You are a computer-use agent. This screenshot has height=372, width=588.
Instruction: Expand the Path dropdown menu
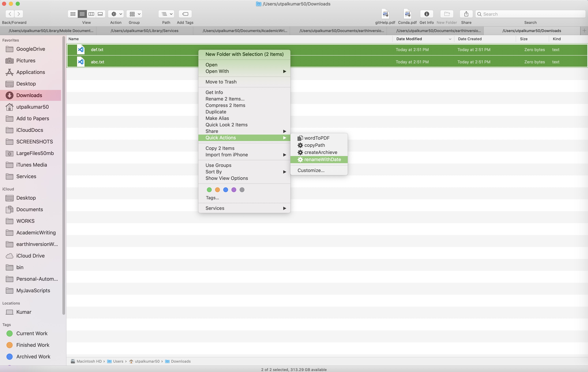coord(167,14)
